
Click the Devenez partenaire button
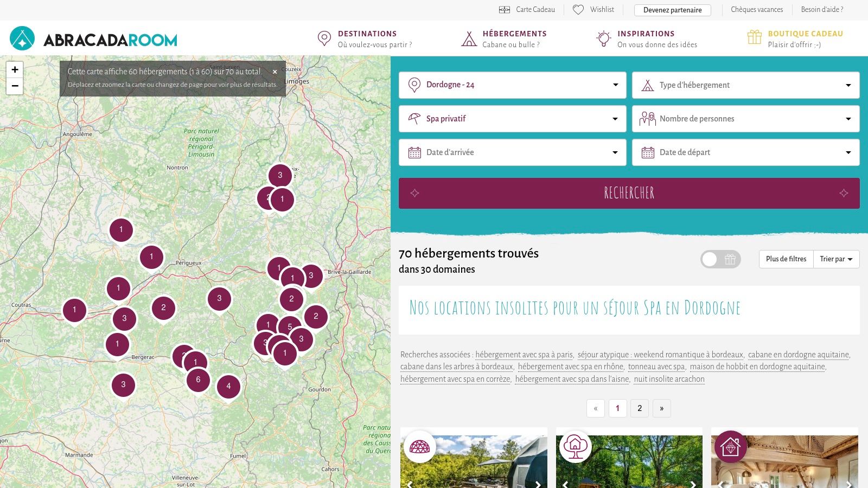[x=672, y=10]
